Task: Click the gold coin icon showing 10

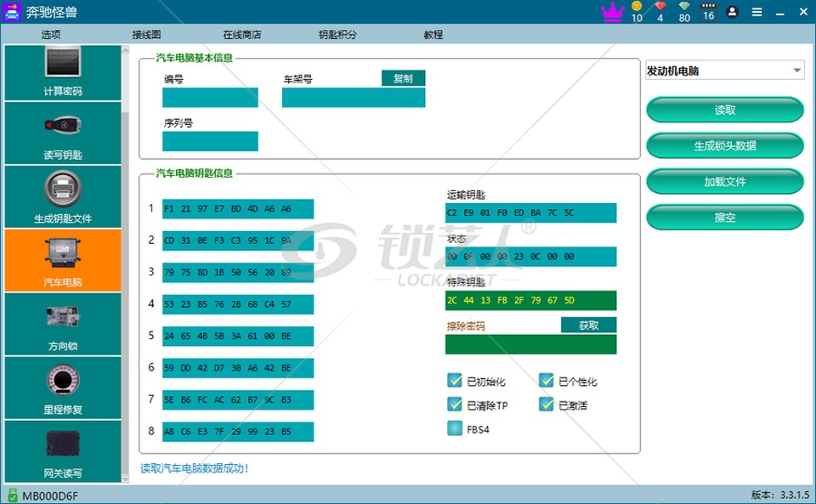Action: (x=637, y=6)
